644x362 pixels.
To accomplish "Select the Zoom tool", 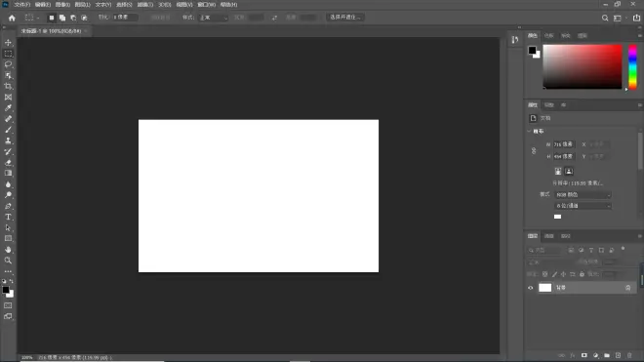I will [8, 261].
